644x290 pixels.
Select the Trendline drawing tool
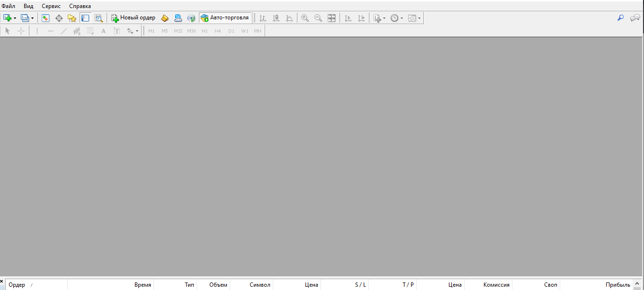[64, 31]
